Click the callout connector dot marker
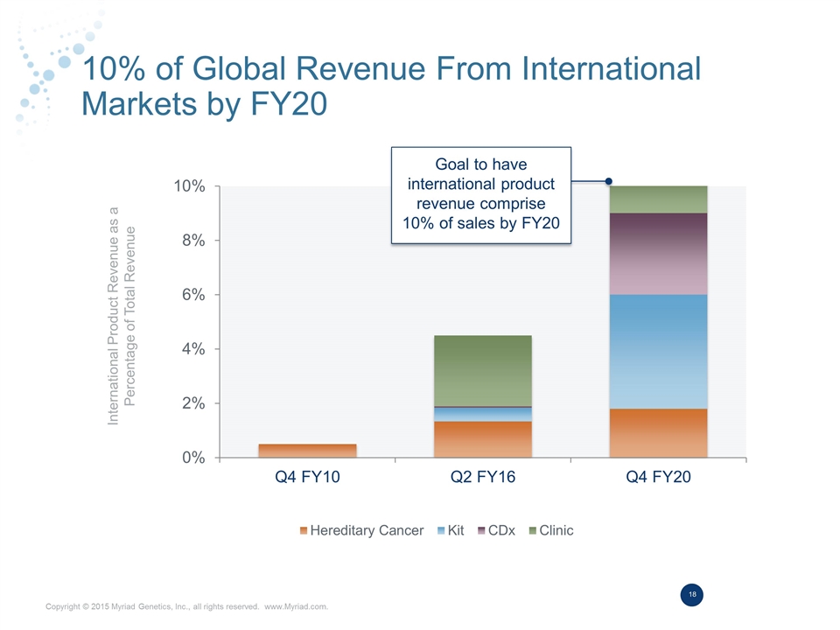Viewport: 840px width, 630px height. 609,181
